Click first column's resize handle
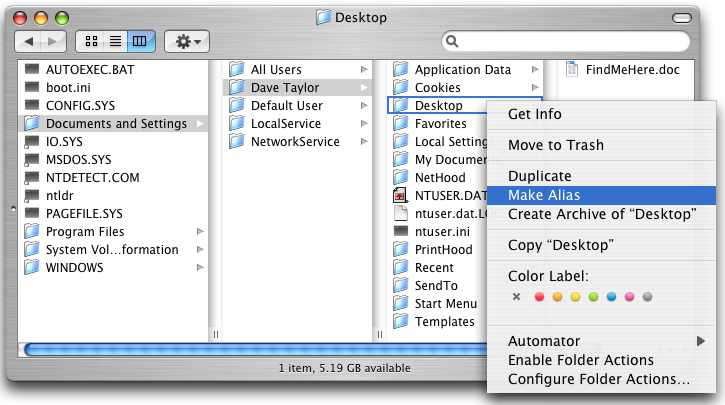This screenshot has height=405, width=725. pos(215,334)
